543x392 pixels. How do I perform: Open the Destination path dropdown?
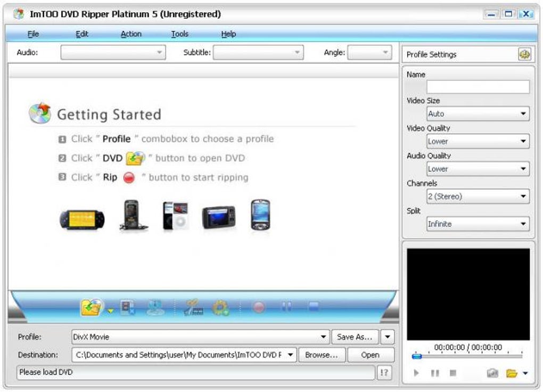184,355
